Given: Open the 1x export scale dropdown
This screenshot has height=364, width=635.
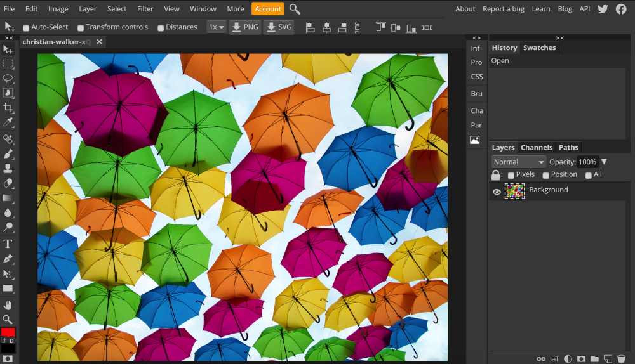Looking at the screenshot, I should pyautogui.click(x=217, y=27).
